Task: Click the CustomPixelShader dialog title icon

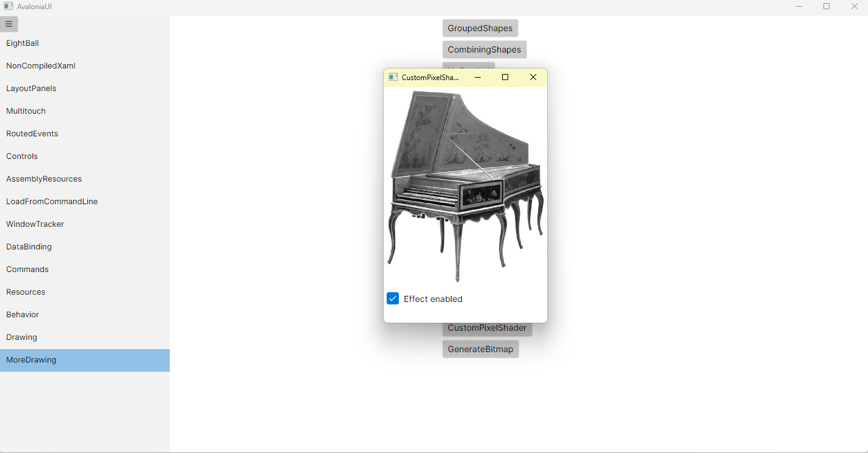Action: tap(393, 77)
